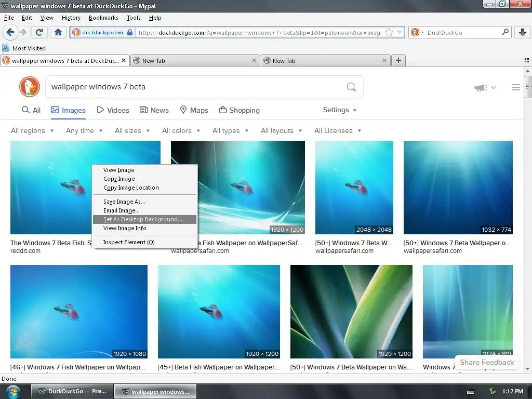The height and width of the screenshot is (399, 532).
Task: Choose Inspect Element (Q)
Action: (x=144, y=242)
